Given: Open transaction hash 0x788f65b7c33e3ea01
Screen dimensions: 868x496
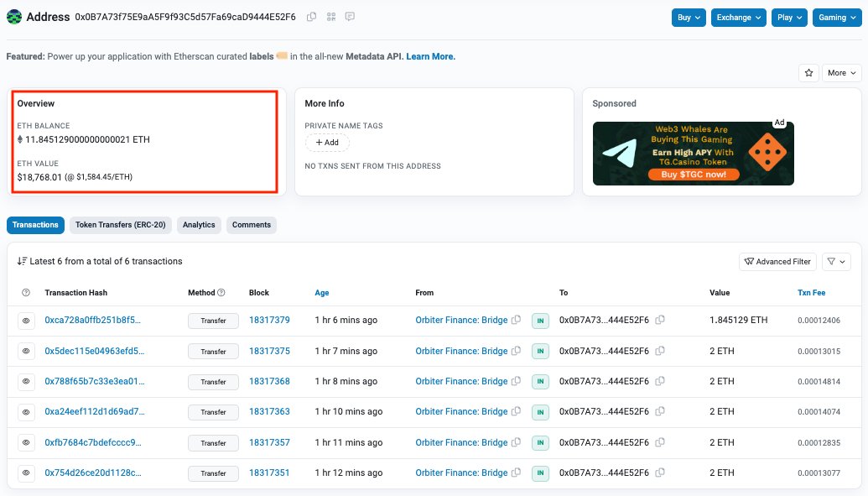Looking at the screenshot, I should [95, 381].
